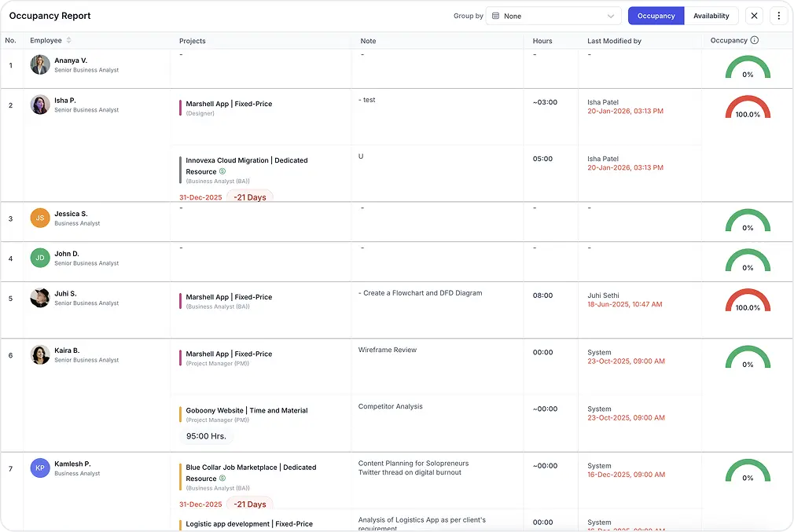Click the 31-Dec-2025 date under Innovexa
The height and width of the screenshot is (532, 794).
pyautogui.click(x=200, y=197)
